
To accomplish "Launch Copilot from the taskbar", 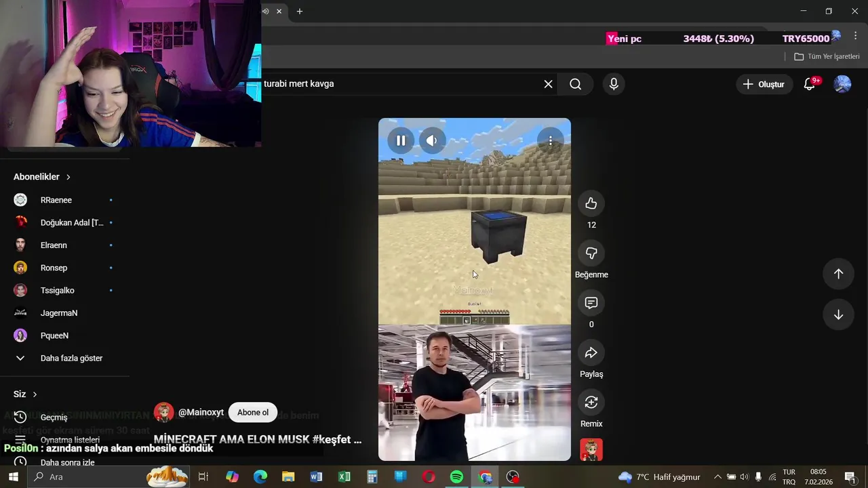I will point(232,477).
